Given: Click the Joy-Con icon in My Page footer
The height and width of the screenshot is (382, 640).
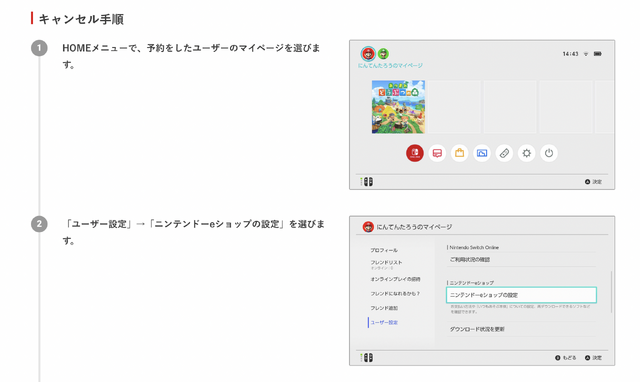Looking at the screenshot, I should click(367, 358).
